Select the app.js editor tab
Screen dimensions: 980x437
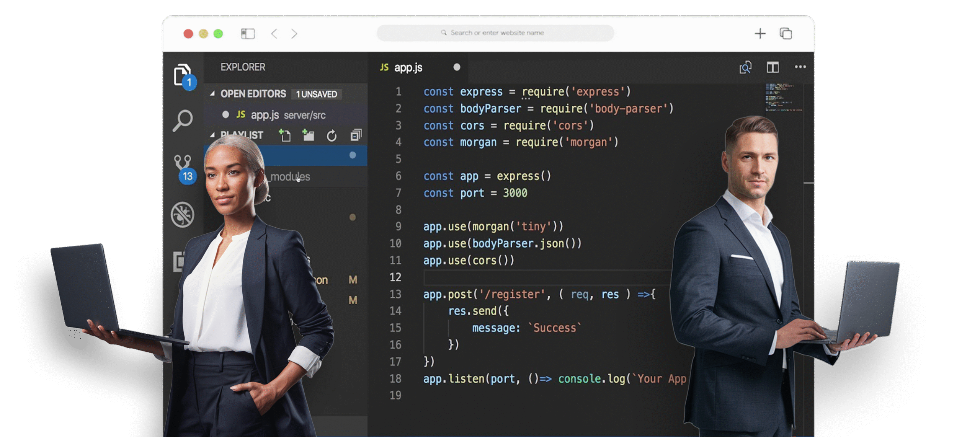tap(408, 68)
